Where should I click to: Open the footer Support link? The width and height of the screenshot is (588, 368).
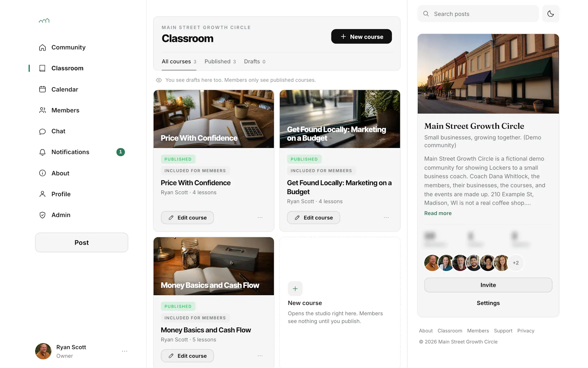point(503,331)
